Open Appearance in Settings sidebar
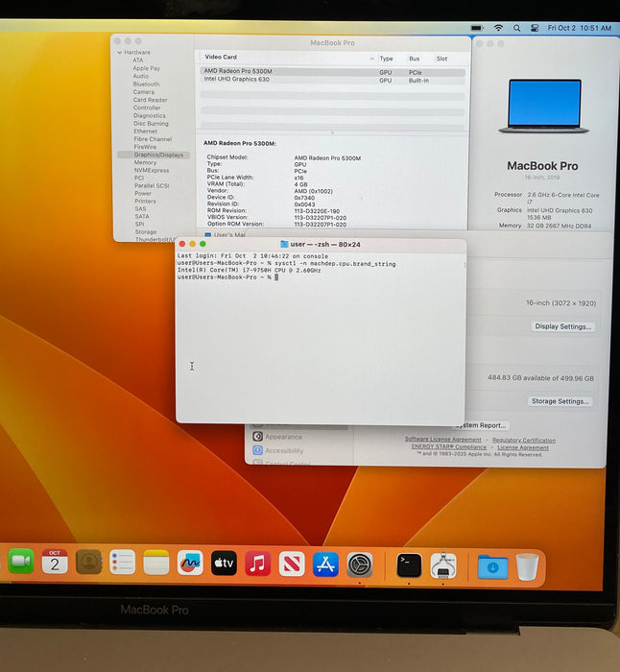Viewport: 620px width, 672px height. point(284,437)
